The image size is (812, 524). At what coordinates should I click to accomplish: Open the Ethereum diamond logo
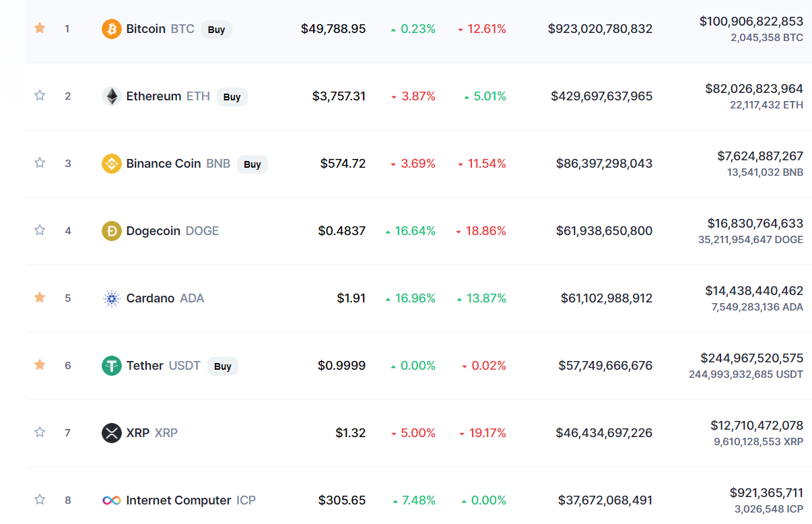tap(111, 96)
